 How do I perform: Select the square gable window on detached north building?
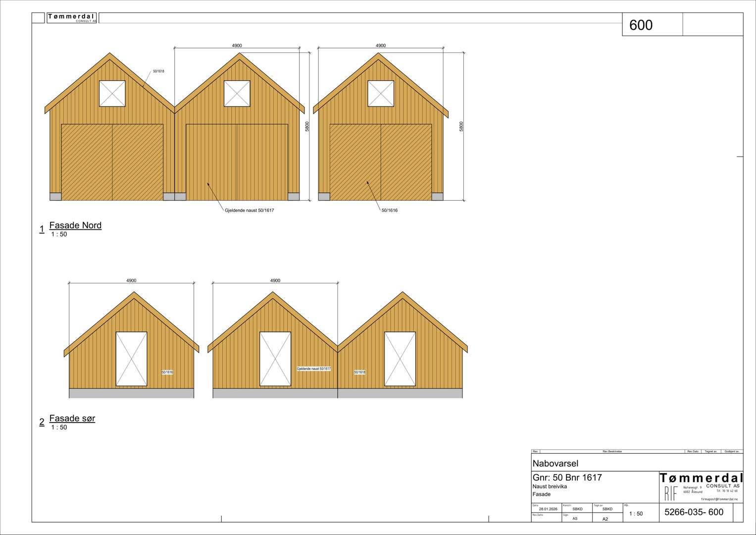[x=381, y=94]
